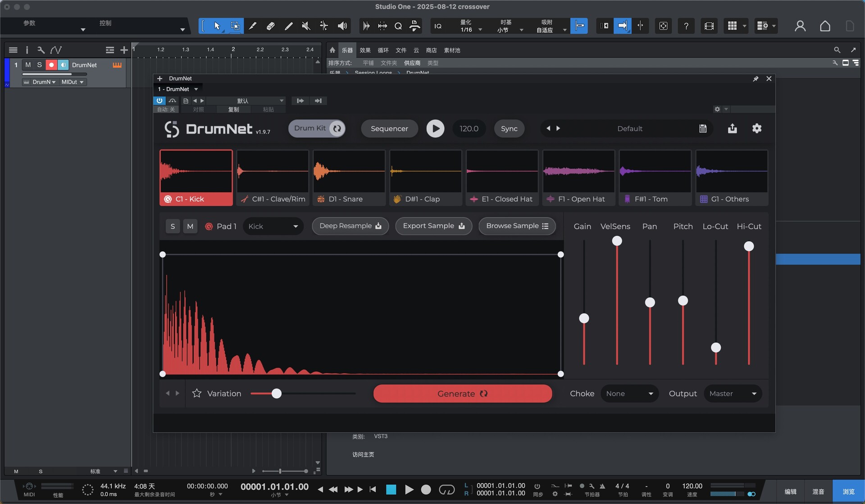This screenshot has height=504, width=865.
Task: Open the preset 默认 dropdown
Action: click(x=246, y=101)
